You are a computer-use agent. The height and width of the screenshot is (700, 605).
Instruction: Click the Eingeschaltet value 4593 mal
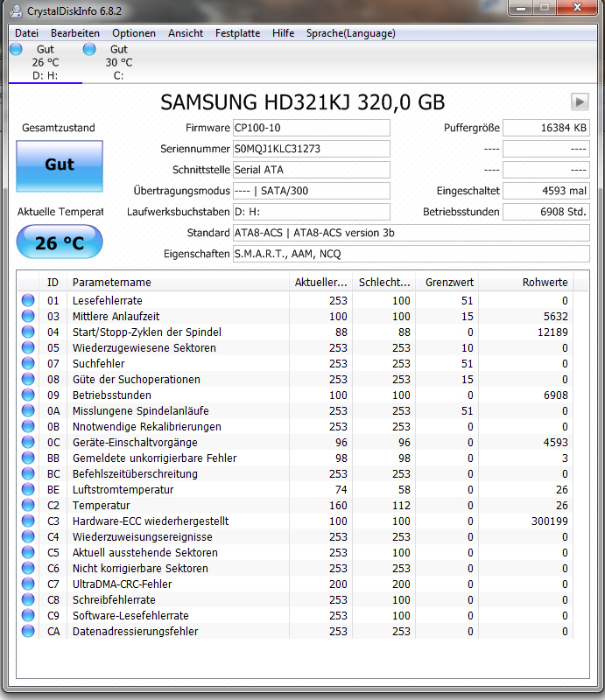click(x=546, y=191)
